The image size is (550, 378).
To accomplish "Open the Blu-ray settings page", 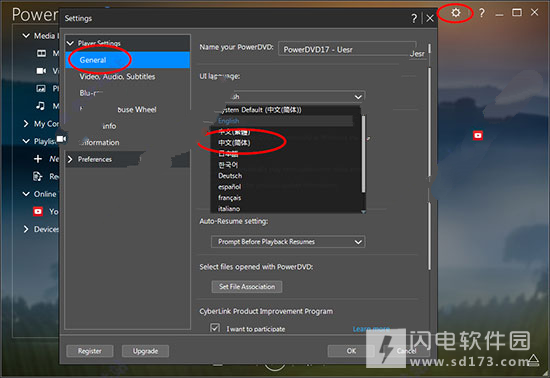I will click(91, 93).
